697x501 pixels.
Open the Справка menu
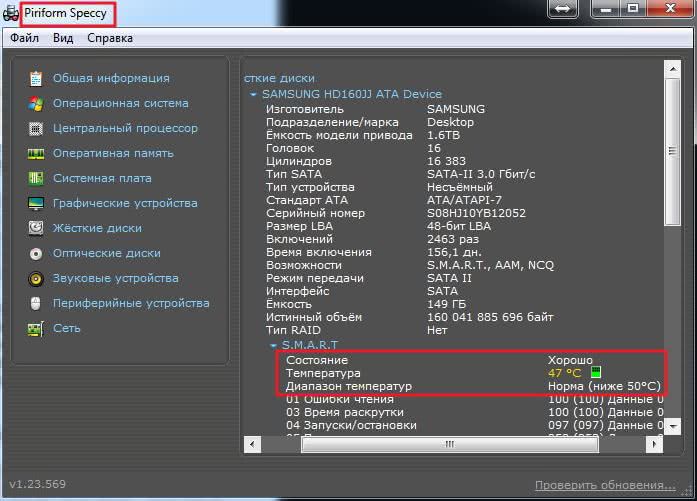coord(110,38)
